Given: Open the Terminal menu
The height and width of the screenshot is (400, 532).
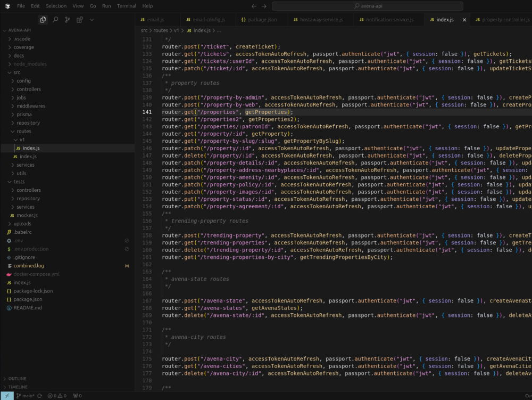Looking at the screenshot, I should [x=127, y=6].
